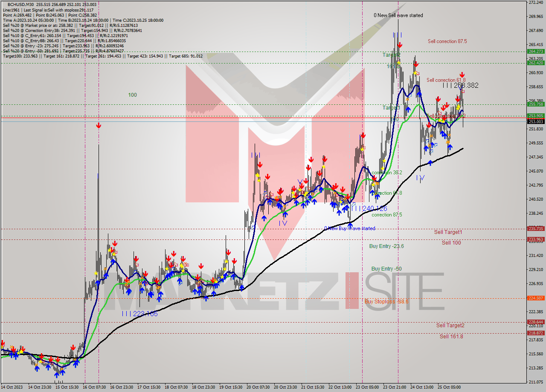Click the 'Target100: 233.963' targets line

click(x=102, y=56)
